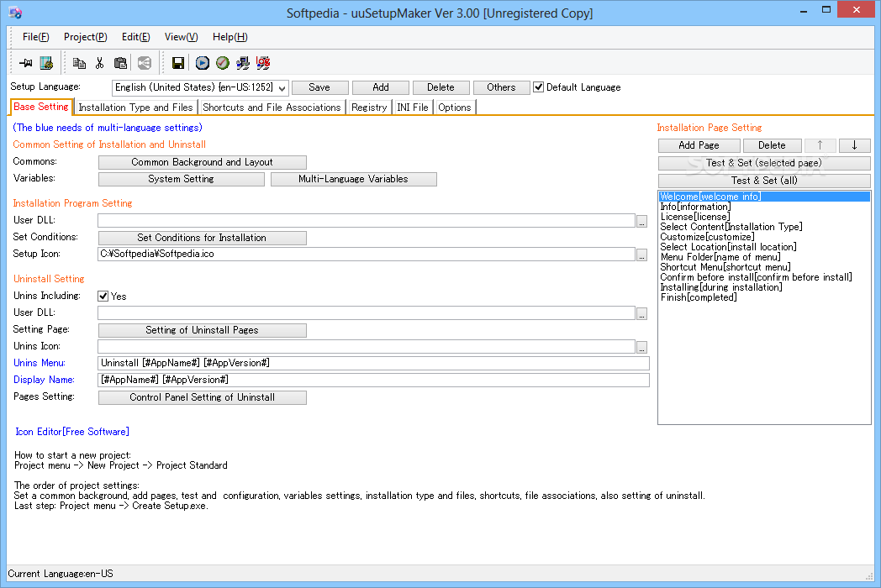Click the pin toolbar icon
The width and height of the screenshot is (881, 588).
coord(25,63)
